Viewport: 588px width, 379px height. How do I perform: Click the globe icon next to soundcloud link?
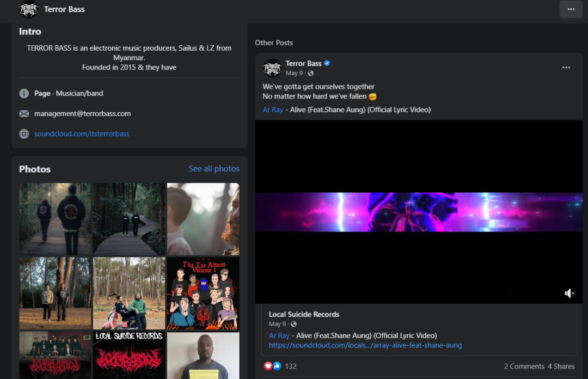tap(24, 134)
